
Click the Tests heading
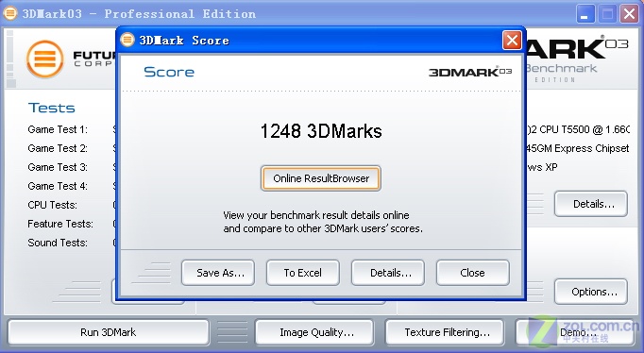pyautogui.click(x=51, y=108)
